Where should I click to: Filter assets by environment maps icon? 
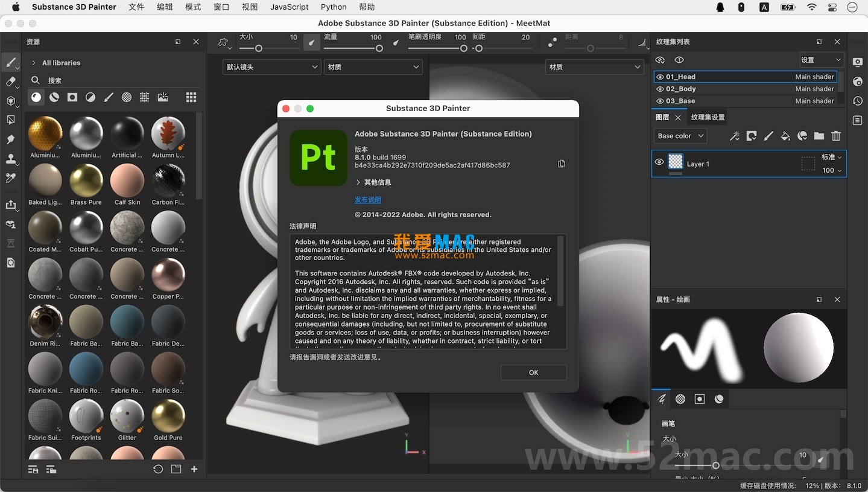point(163,97)
